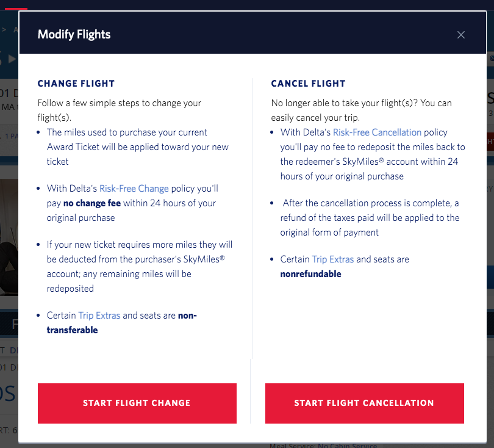Image resolution: width=494 pixels, height=448 pixels.
Task: Select the Modify Flights dialog title
Action: click(74, 35)
